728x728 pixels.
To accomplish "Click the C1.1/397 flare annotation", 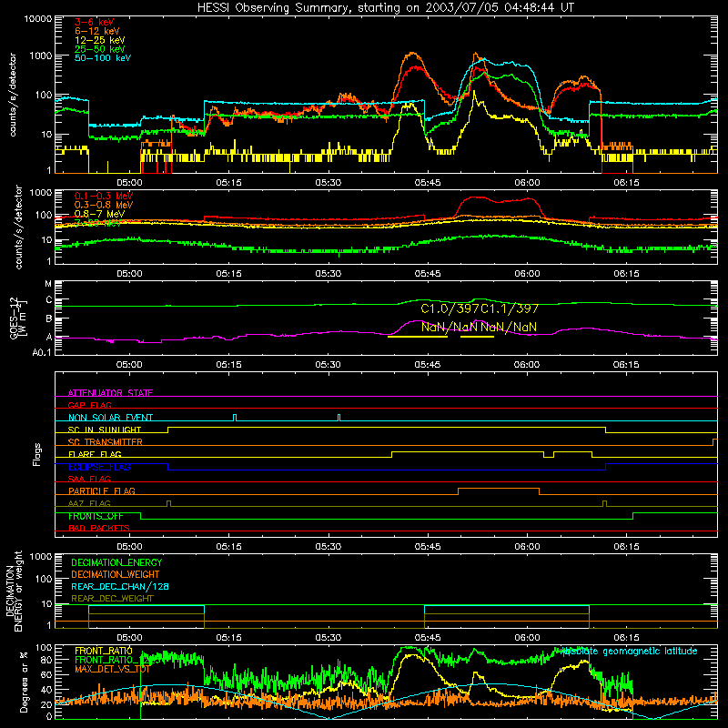I will point(510,308).
